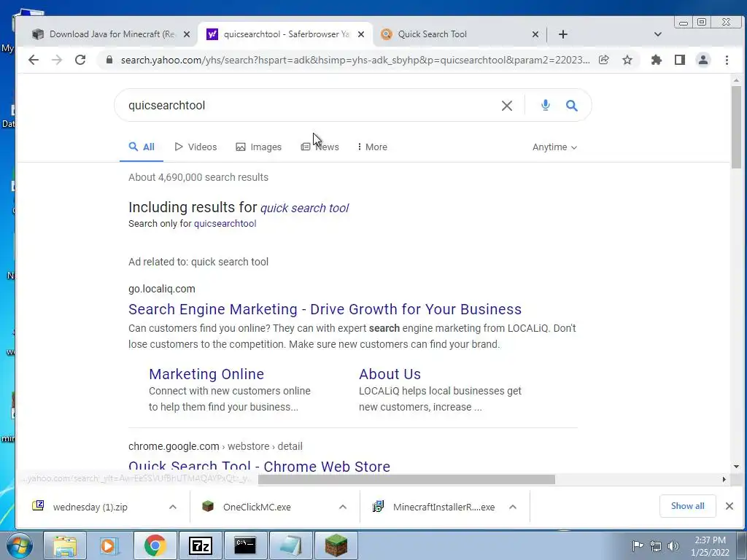The image size is (747, 560).
Task: Go back to the previous page
Action: point(34,60)
